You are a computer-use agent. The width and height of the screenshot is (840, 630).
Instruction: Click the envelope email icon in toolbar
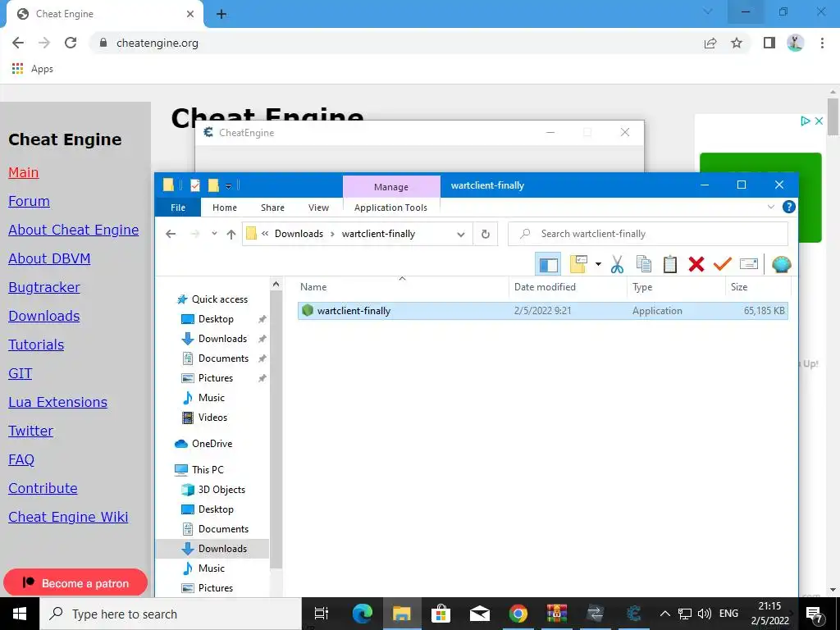click(748, 264)
